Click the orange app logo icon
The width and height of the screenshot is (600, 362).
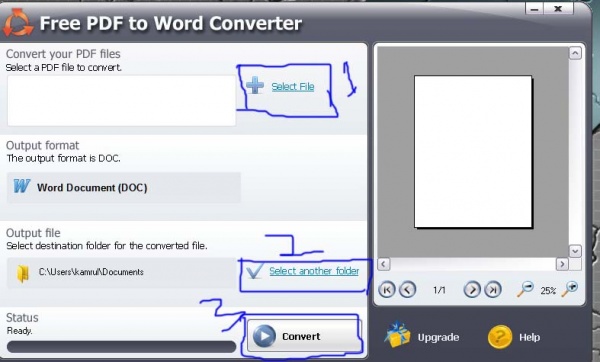pyautogui.click(x=18, y=23)
